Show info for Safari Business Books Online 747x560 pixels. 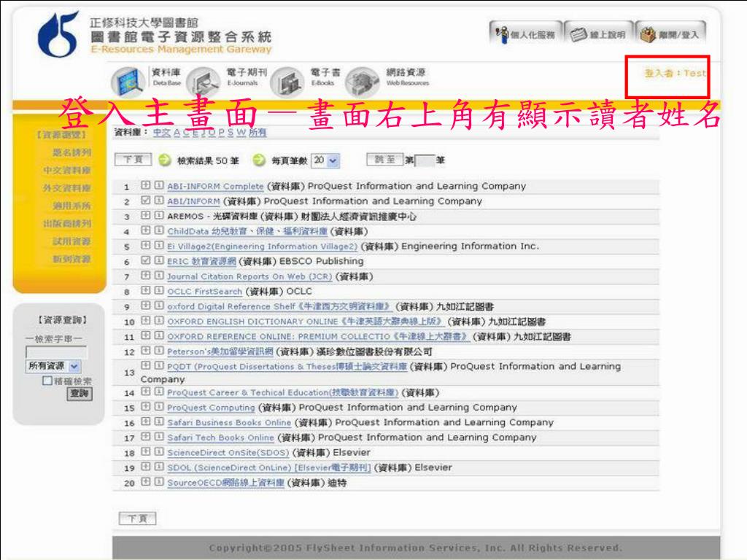click(159, 422)
